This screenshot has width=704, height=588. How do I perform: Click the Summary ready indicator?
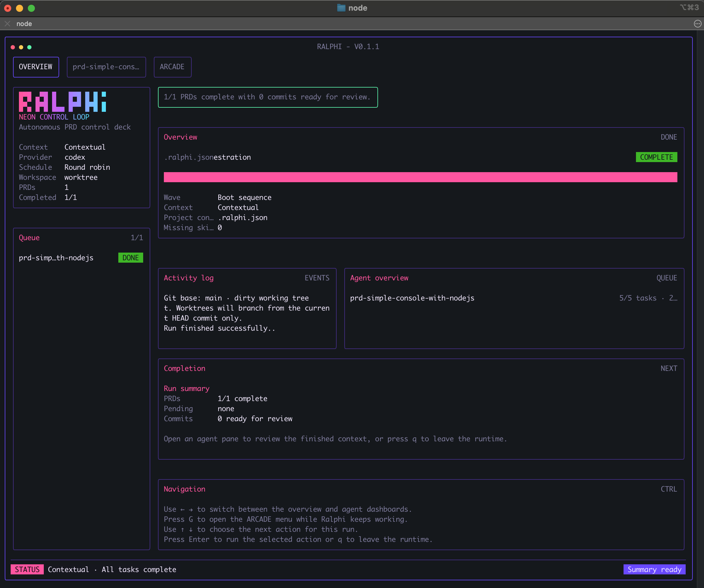[x=654, y=569]
